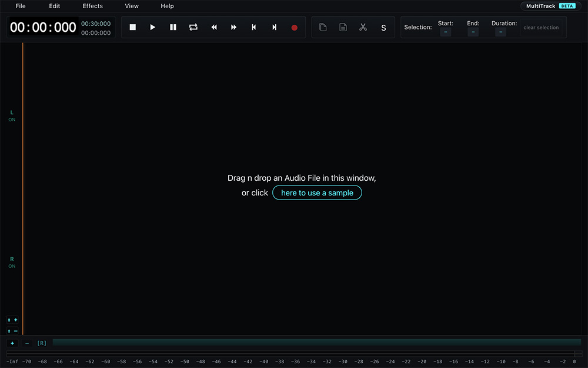Screen dimensions: 588x368
Task: Click horizontal zoom in plus button
Action: click(12, 343)
